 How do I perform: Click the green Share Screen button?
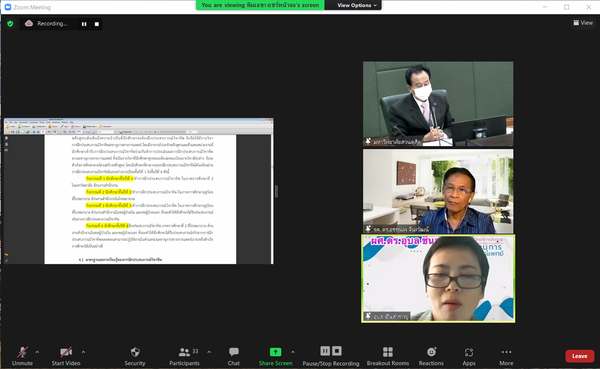click(x=276, y=356)
